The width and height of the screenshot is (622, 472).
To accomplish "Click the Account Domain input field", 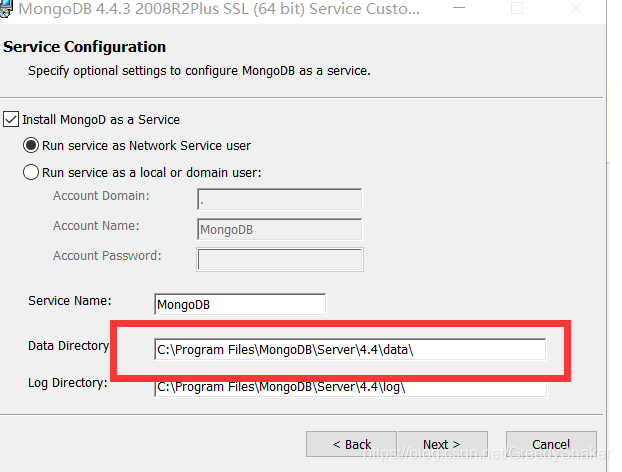I will click(x=279, y=199).
